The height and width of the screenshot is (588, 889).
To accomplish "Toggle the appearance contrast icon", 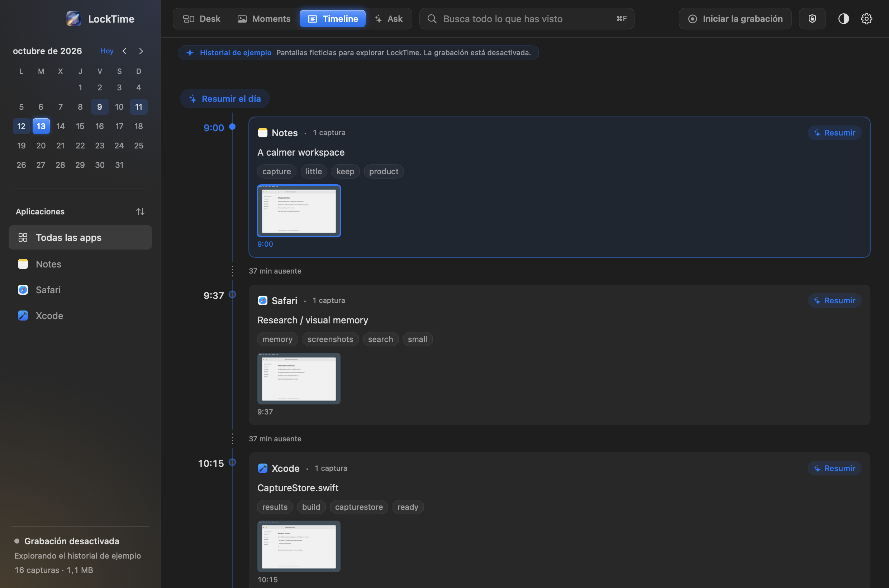I will pos(843,19).
